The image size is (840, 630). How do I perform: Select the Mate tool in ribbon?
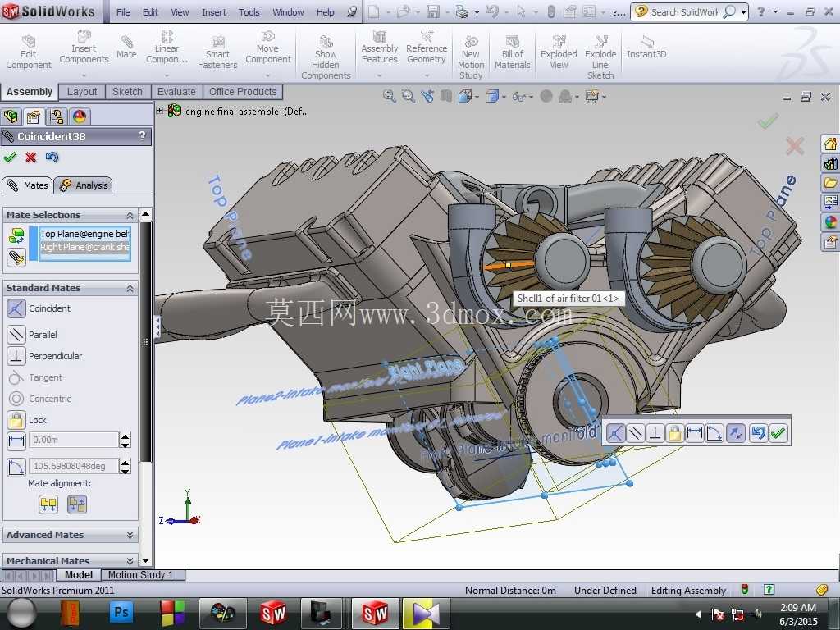[x=126, y=47]
